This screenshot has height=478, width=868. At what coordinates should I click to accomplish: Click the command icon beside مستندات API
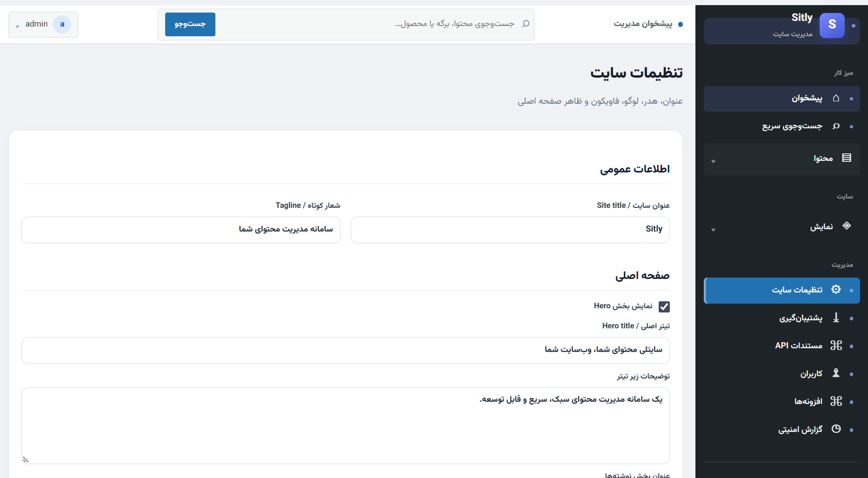[836, 345]
